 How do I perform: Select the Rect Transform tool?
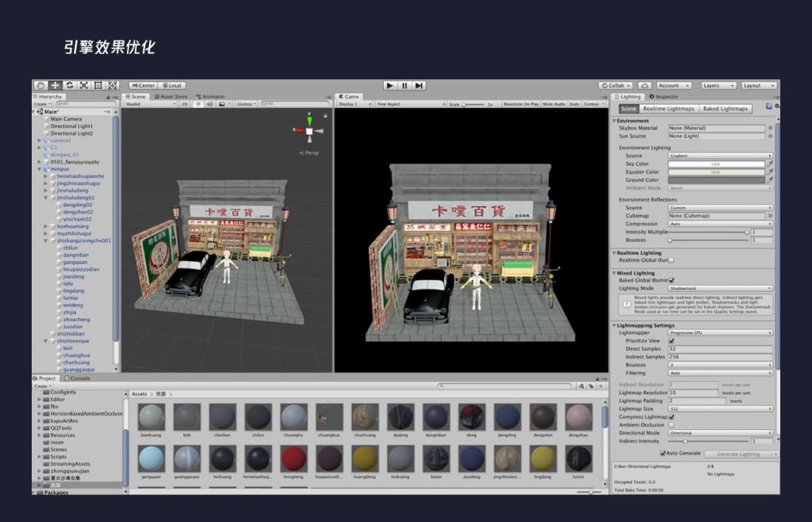(98, 86)
